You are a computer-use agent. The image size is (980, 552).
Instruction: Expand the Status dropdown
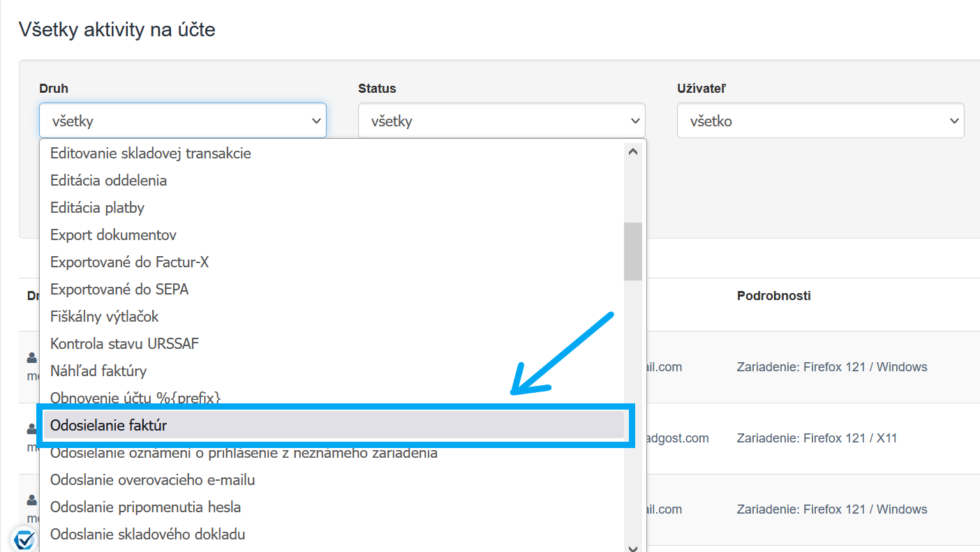coord(501,121)
